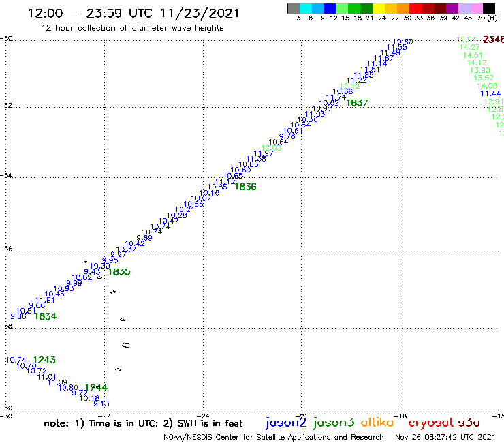Click the 12.94 wave height value
This screenshot has height=443, width=504.
(467, 40)
